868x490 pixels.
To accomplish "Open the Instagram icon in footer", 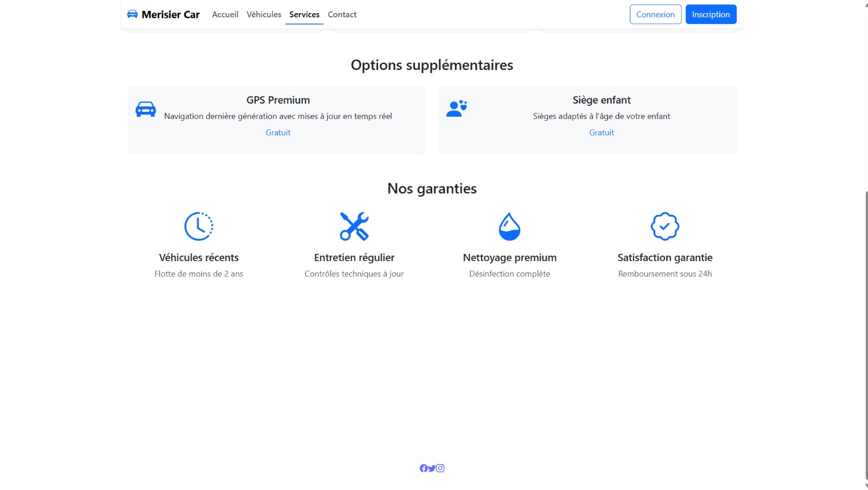I will point(441,468).
